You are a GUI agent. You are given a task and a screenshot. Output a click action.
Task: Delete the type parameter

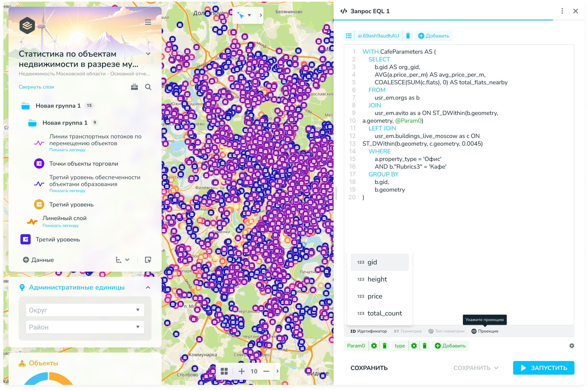pos(425,346)
